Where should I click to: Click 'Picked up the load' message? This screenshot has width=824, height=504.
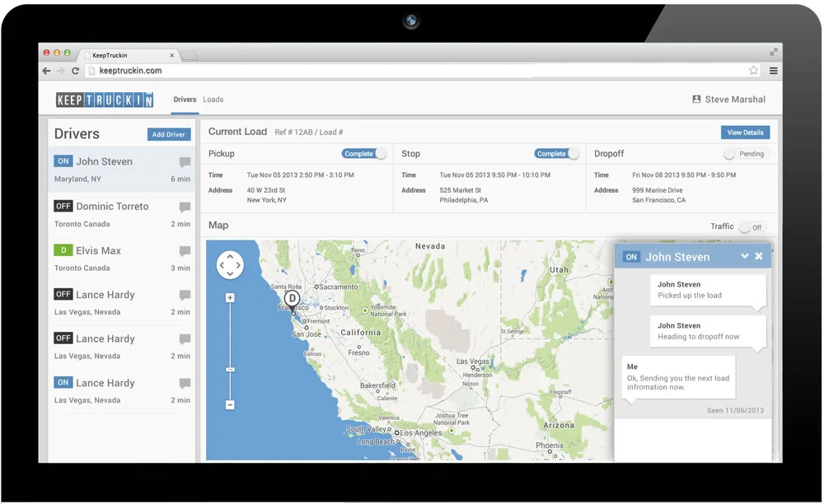707,291
